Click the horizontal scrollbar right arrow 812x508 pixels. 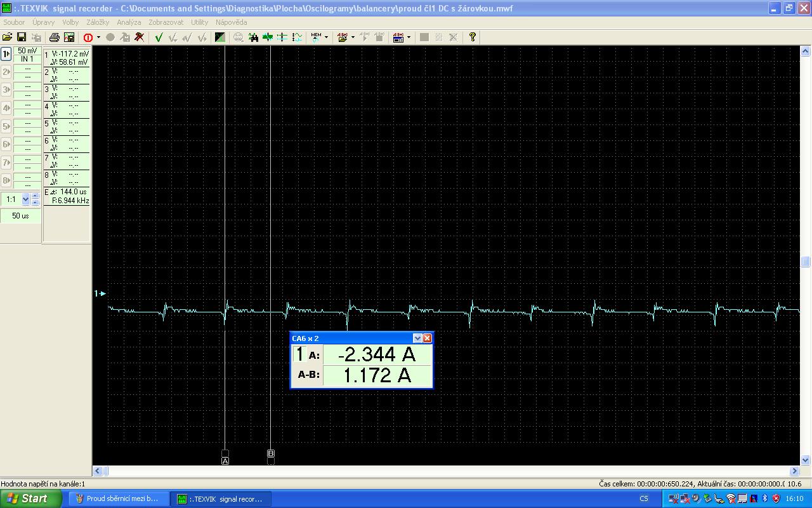click(x=794, y=471)
